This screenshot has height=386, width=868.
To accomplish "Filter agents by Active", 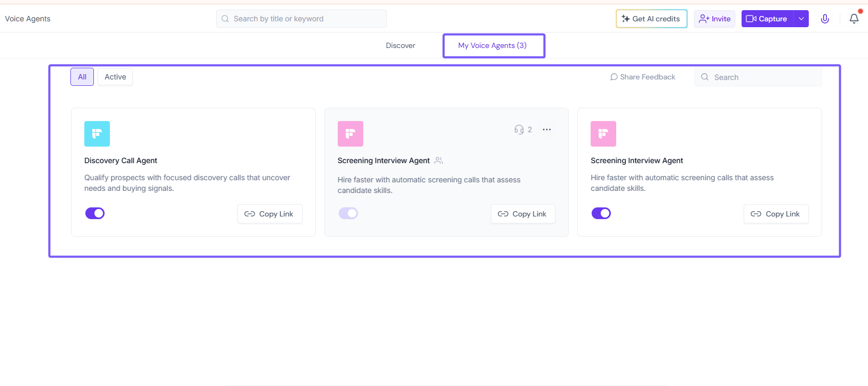I will [x=115, y=77].
